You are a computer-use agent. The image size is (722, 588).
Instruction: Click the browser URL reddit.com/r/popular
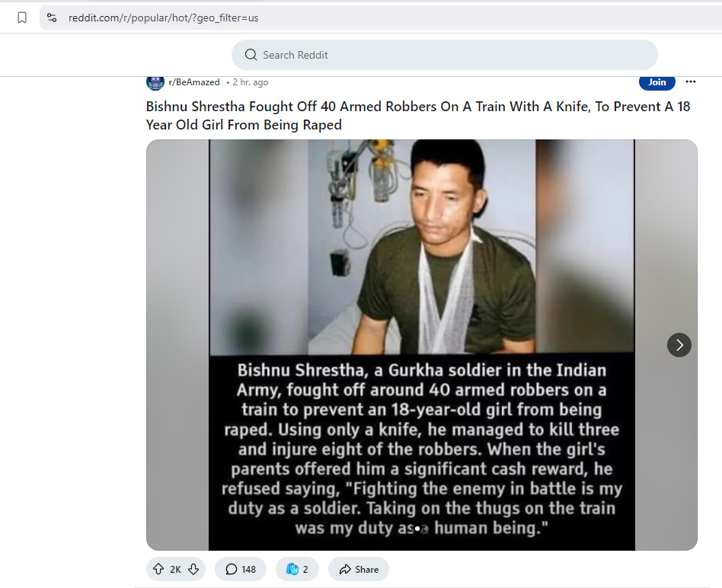coord(164,18)
